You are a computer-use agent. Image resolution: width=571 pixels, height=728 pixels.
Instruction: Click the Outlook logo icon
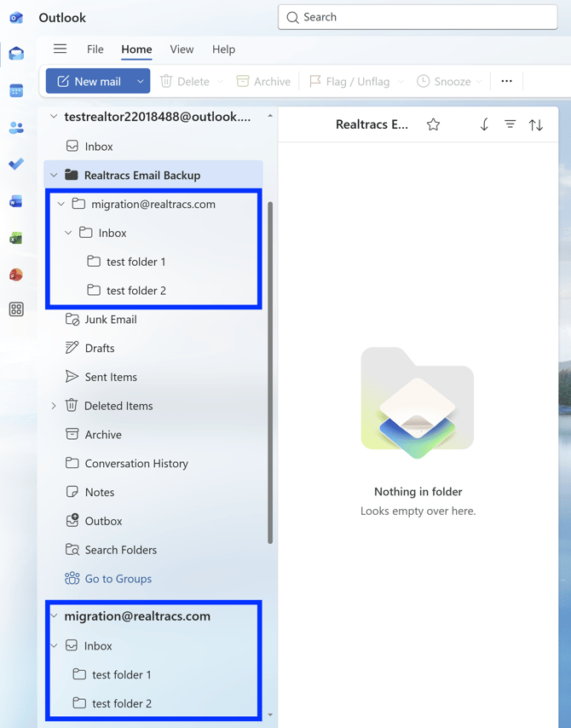click(x=16, y=18)
